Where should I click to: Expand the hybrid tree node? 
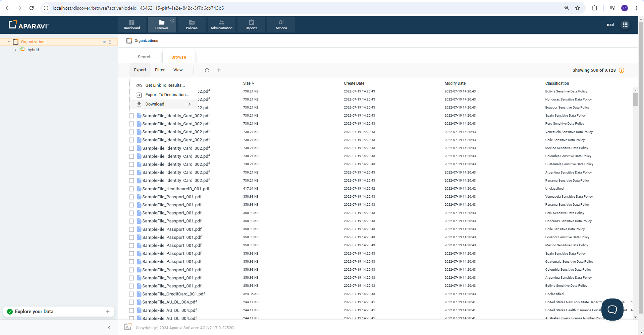point(15,50)
